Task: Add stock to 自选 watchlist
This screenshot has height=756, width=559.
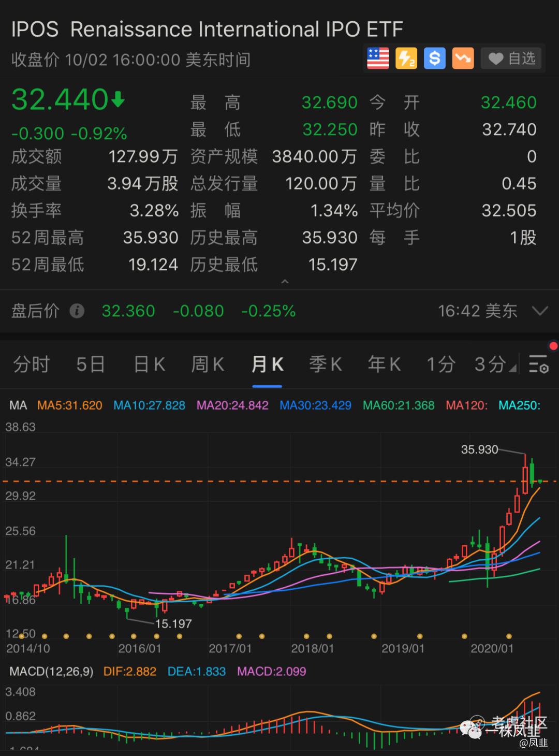Action: click(x=511, y=58)
